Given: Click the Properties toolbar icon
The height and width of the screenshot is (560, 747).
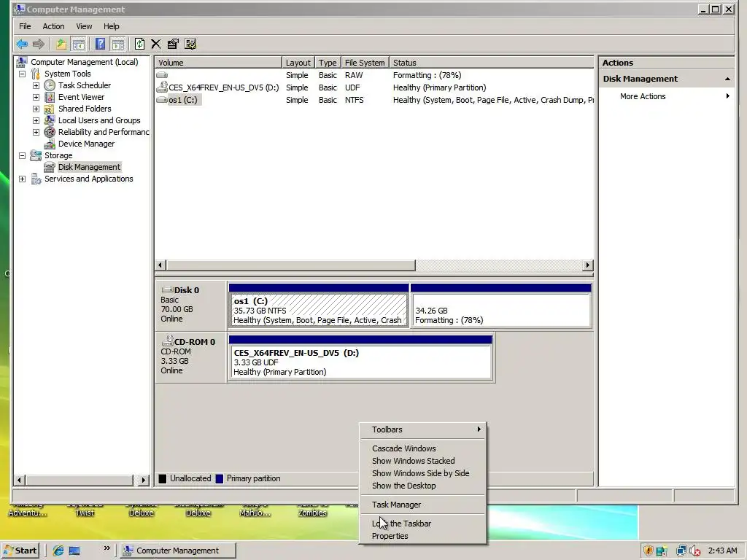Looking at the screenshot, I should 173,44.
